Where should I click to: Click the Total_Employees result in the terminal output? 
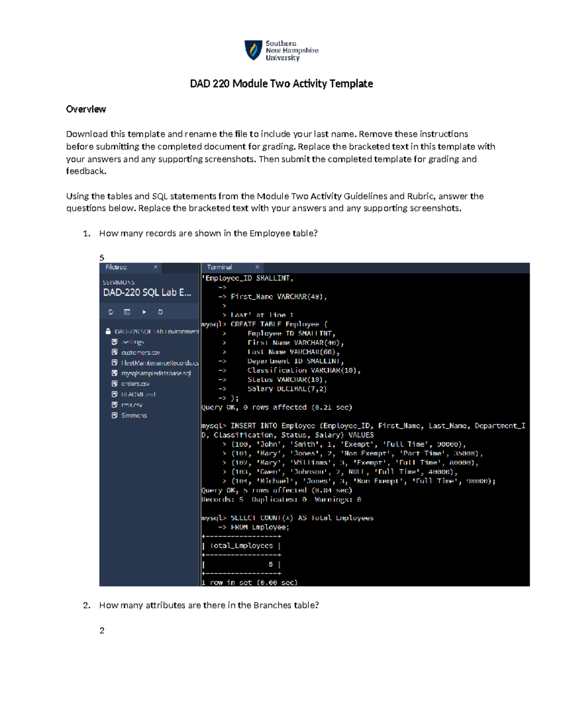click(242, 546)
